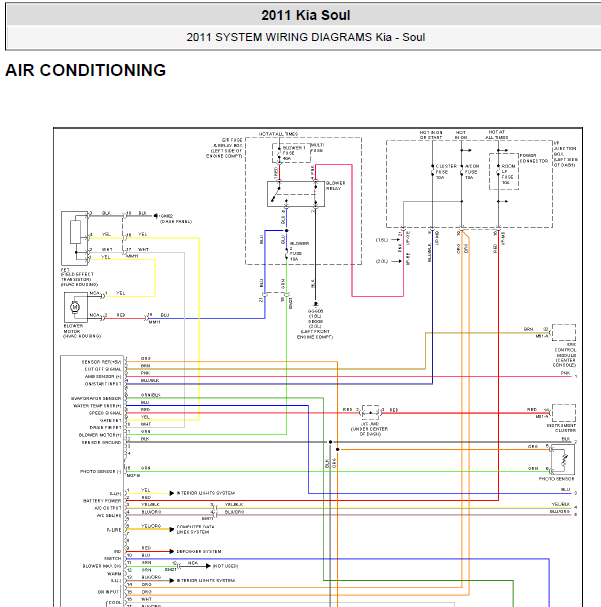Image resolution: width=601 pixels, height=607 pixels.
Task: Click the E/R fuse & relay box label
Action: [225, 148]
